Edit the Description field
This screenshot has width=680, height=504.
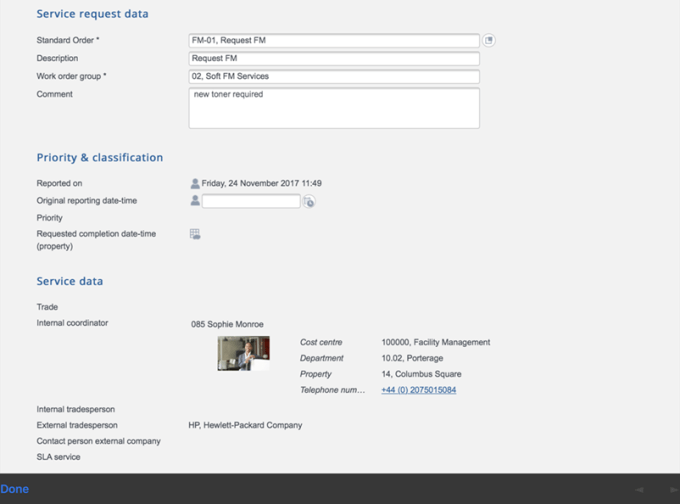(334, 59)
